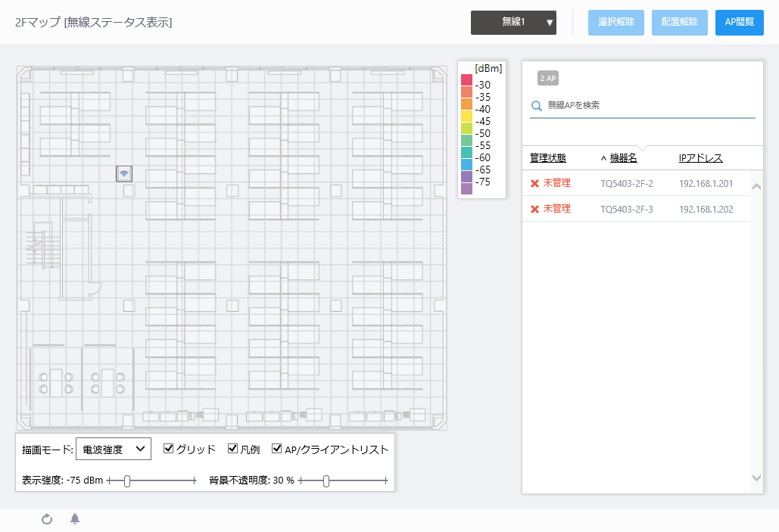Viewport: 779px width, 532px height.
Task: Click the 表示強度: -75 dBm label
Action: pos(63,481)
